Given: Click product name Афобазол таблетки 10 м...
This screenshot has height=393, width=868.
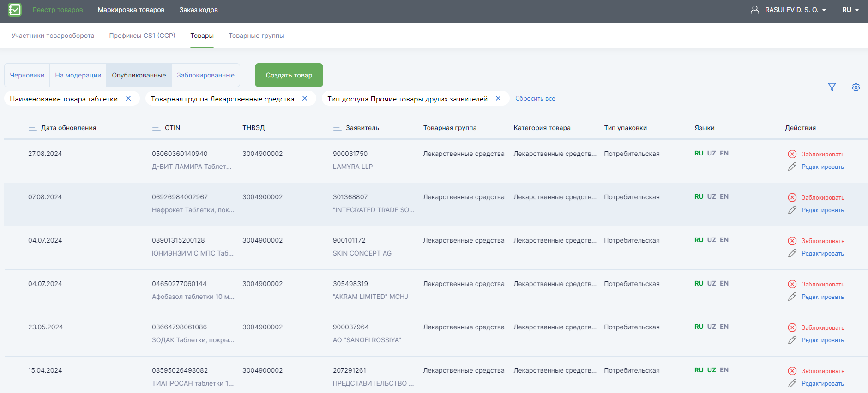Looking at the screenshot, I should pos(193,297).
